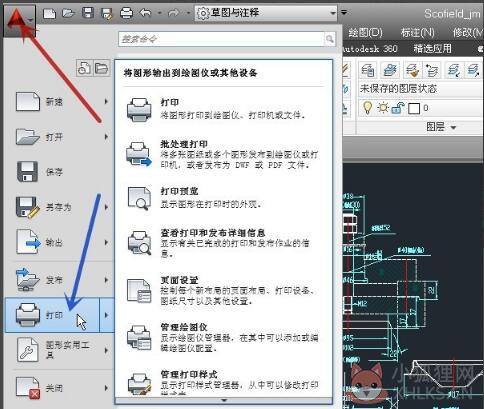Open the 标注(N) menu
The height and width of the screenshot is (409, 484).
click(x=418, y=32)
